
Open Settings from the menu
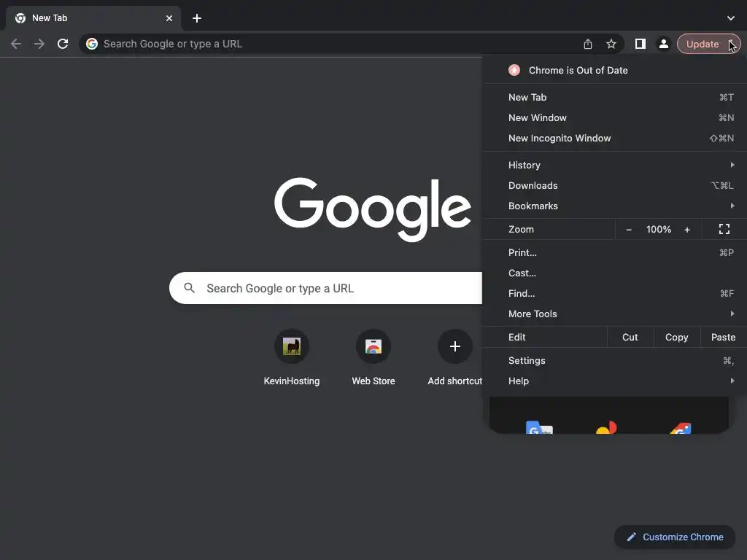click(x=614, y=360)
